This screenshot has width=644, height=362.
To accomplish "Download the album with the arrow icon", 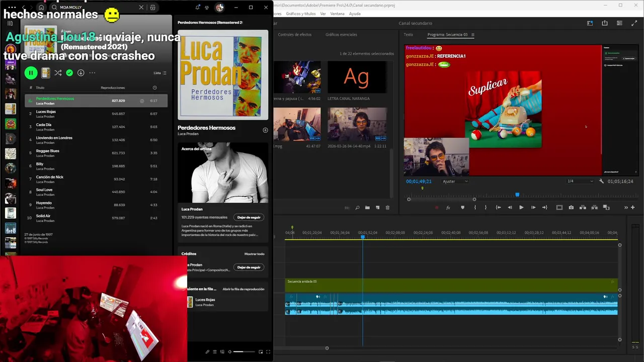I will [80, 73].
